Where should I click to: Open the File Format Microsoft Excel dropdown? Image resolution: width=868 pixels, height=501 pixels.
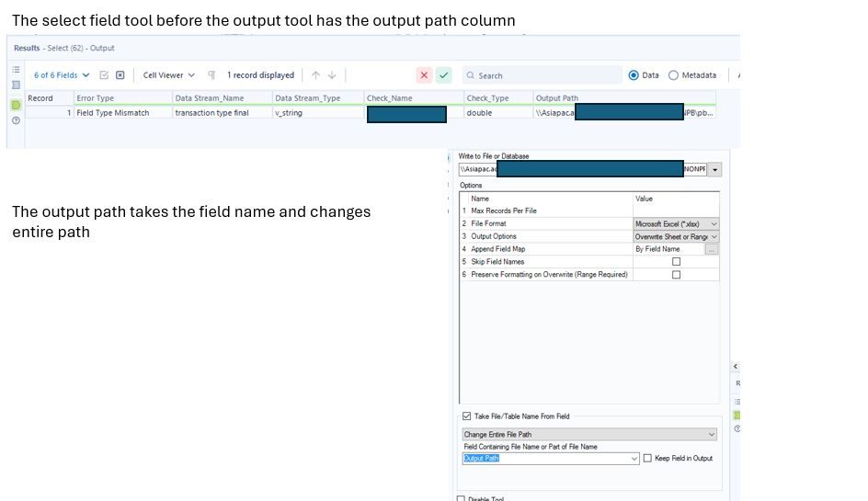click(676, 223)
